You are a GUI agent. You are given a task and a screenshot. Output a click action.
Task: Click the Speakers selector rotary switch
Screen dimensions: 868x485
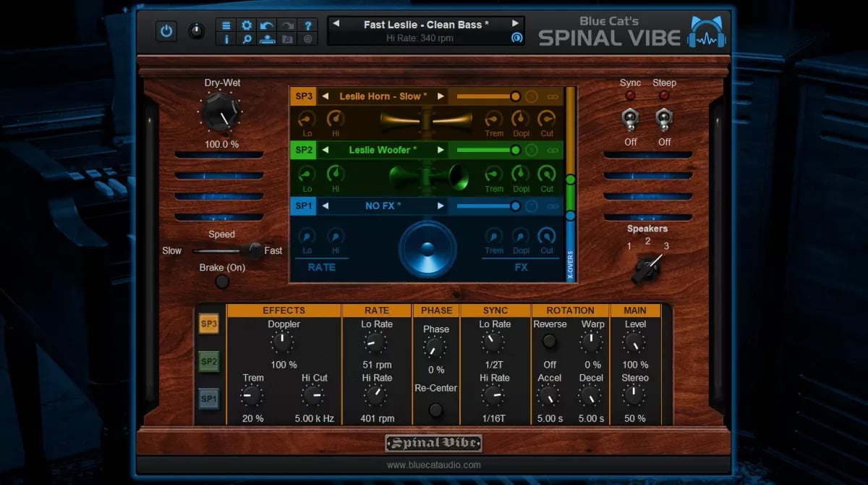point(646,270)
